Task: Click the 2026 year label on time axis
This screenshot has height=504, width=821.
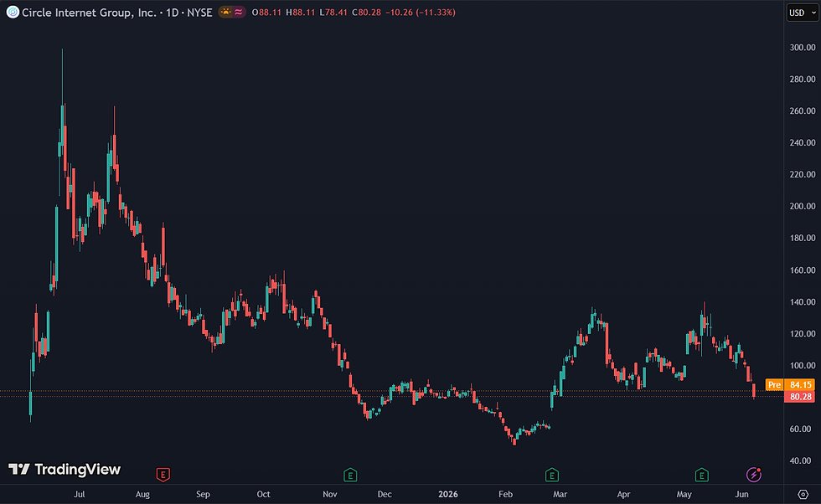Action: point(447,494)
